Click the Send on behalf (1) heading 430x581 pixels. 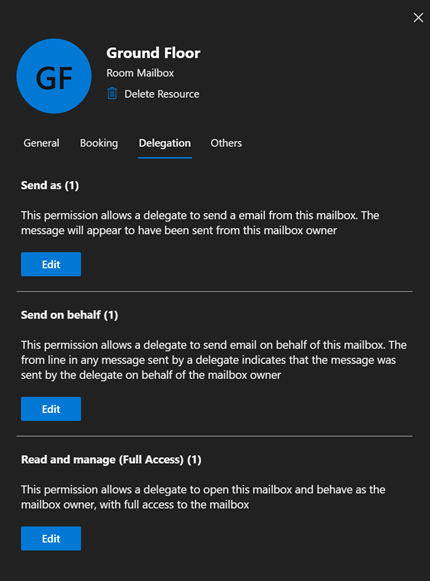coord(69,315)
